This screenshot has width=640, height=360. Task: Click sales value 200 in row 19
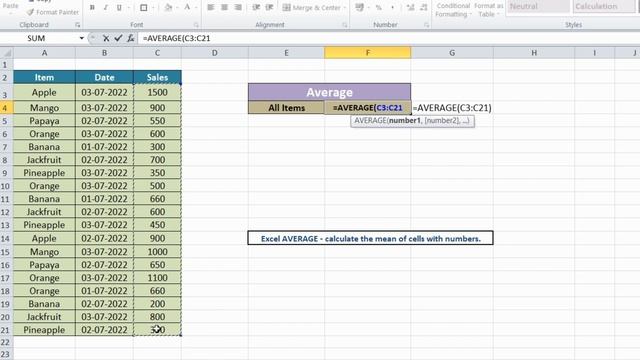click(157, 304)
